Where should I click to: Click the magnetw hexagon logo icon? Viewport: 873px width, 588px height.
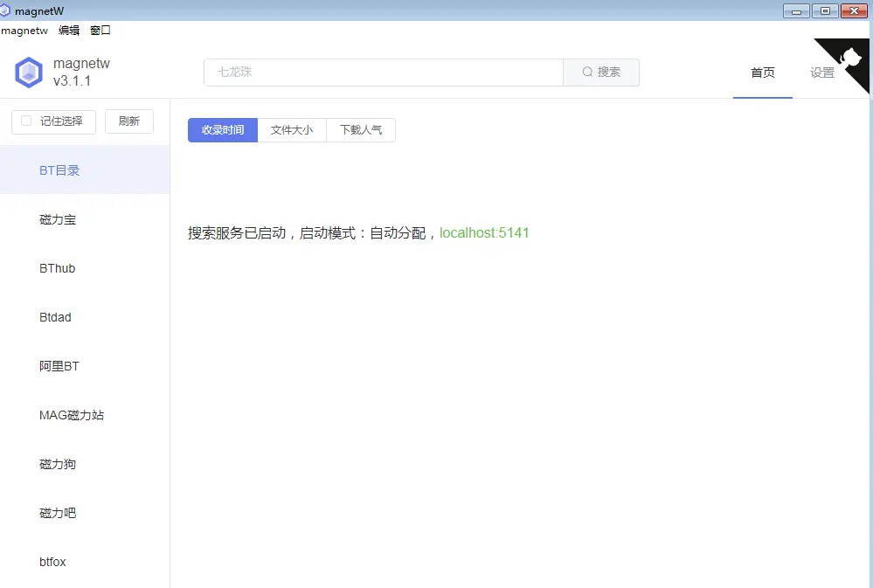tap(28, 73)
